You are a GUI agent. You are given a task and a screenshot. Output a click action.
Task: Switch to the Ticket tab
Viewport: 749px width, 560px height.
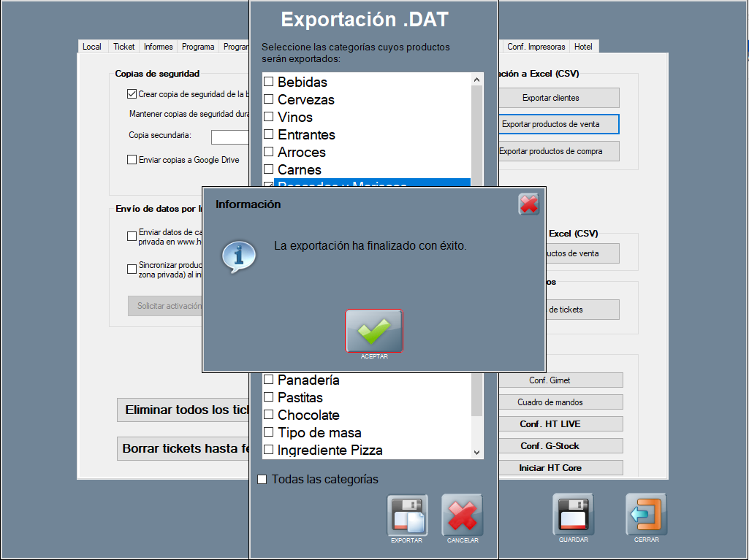[x=123, y=47]
